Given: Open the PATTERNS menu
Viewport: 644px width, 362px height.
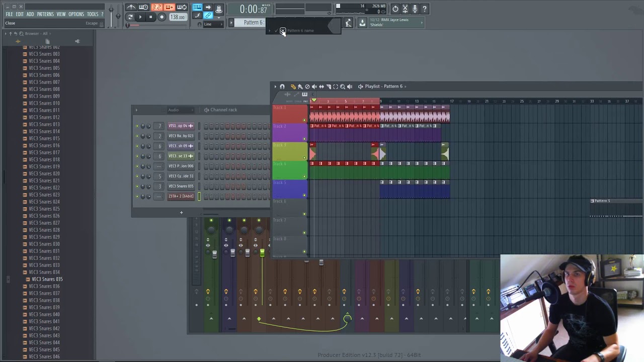Looking at the screenshot, I should coord(45,14).
